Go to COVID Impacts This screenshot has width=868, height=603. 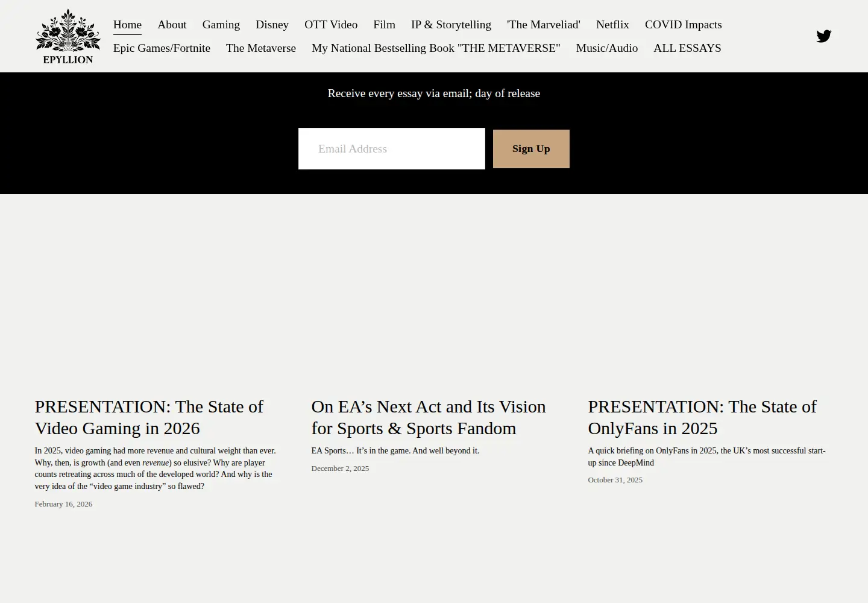[x=683, y=25]
